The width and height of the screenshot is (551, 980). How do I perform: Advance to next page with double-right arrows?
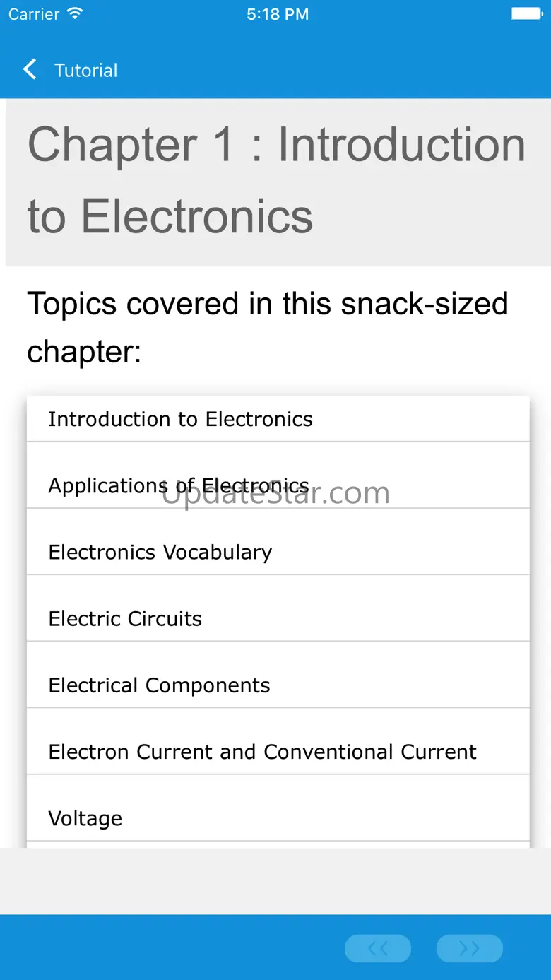tap(469, 948)
